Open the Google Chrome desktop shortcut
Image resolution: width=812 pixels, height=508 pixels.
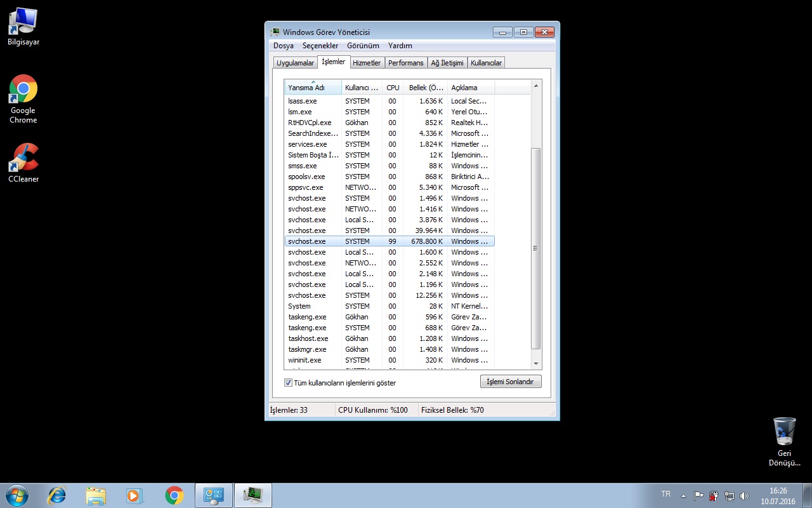pyautogui.click(x=23, y=99)
